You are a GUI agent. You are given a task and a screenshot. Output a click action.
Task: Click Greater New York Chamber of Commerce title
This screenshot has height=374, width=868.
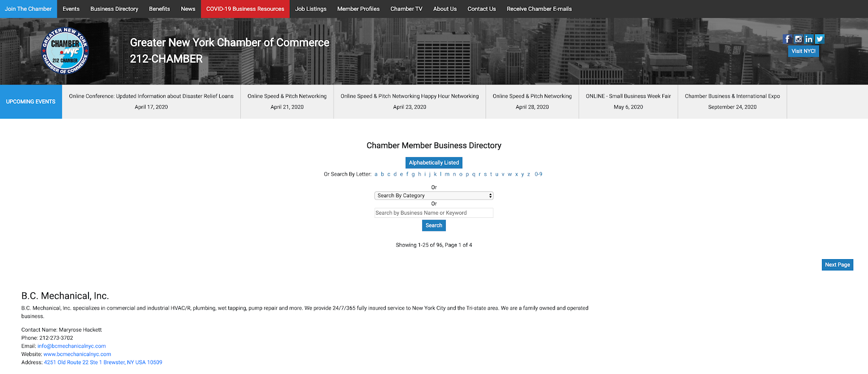[x=229, y=42]
